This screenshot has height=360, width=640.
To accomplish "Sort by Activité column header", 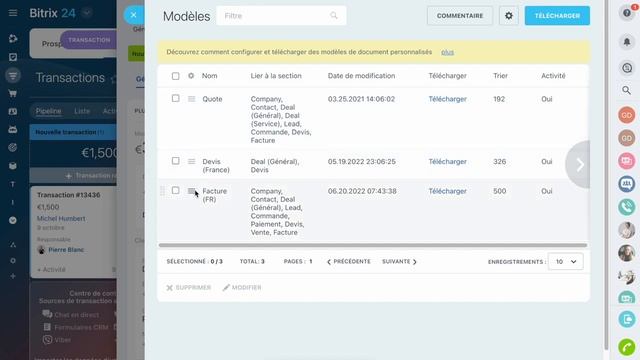I will click(x=553, y=76).
